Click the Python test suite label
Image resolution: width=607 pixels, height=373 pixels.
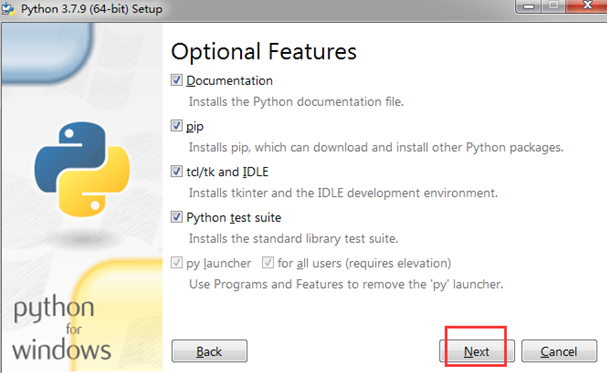(233, 217)
